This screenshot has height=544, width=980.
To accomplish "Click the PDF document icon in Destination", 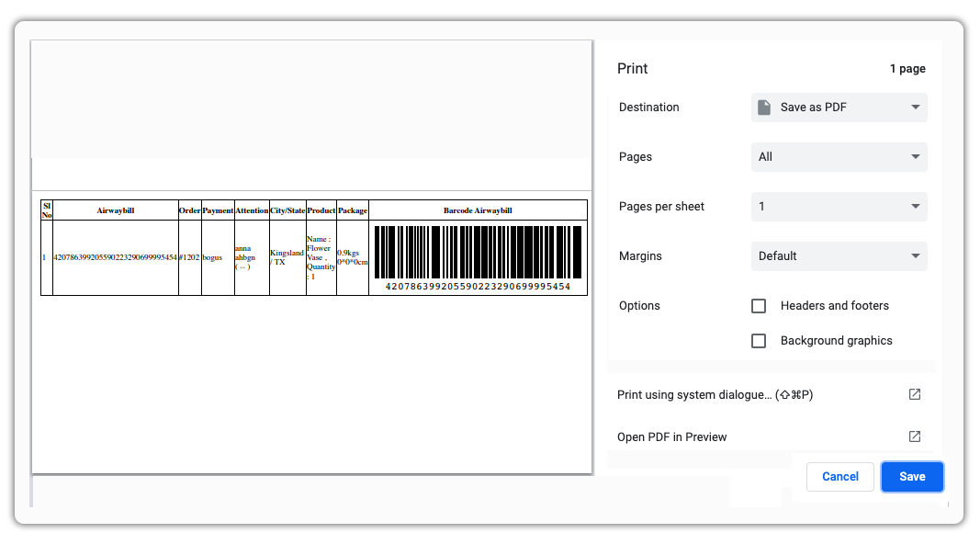I will 764,108.
